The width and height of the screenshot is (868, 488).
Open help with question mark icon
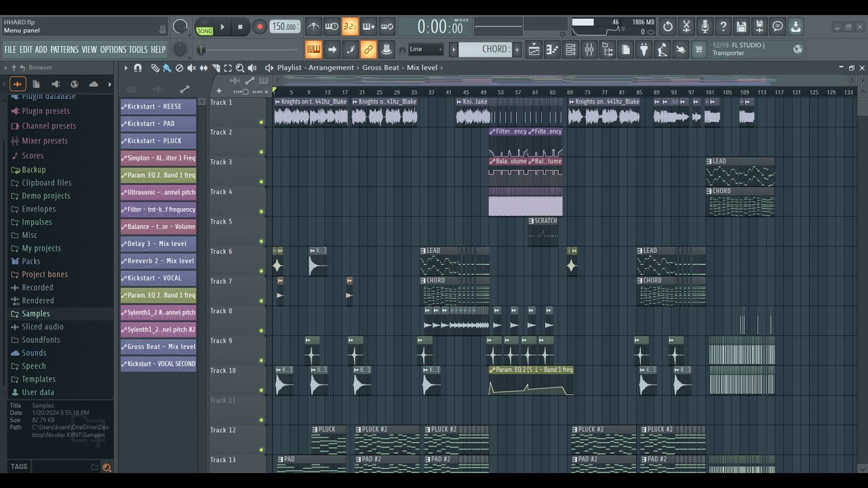click(x=723, y=26)
